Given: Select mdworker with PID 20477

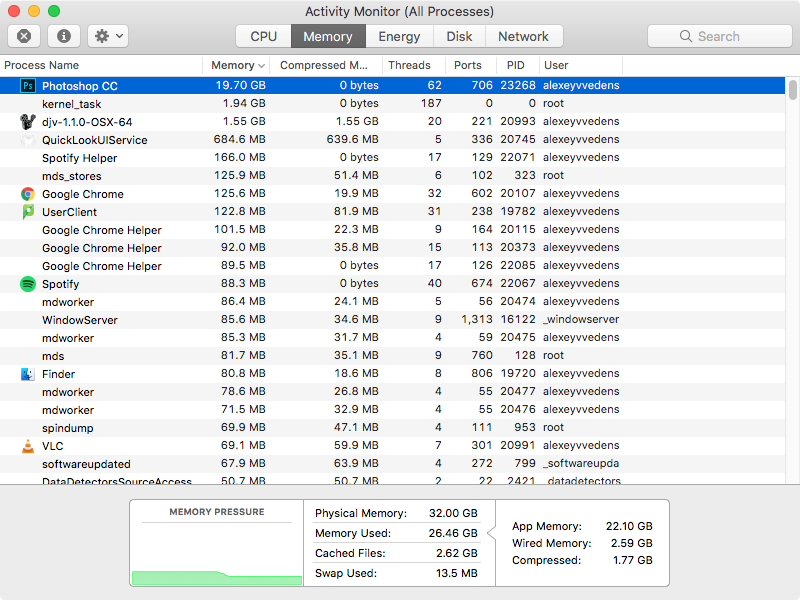Looking at the screenshot, I should [x=392, y=391].
